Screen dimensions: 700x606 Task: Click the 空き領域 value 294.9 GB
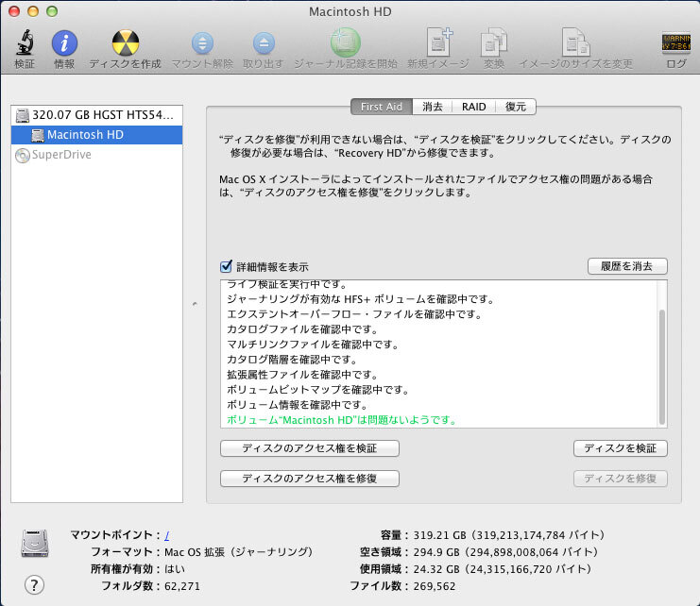pyautogui.click(x=505, y=552)
